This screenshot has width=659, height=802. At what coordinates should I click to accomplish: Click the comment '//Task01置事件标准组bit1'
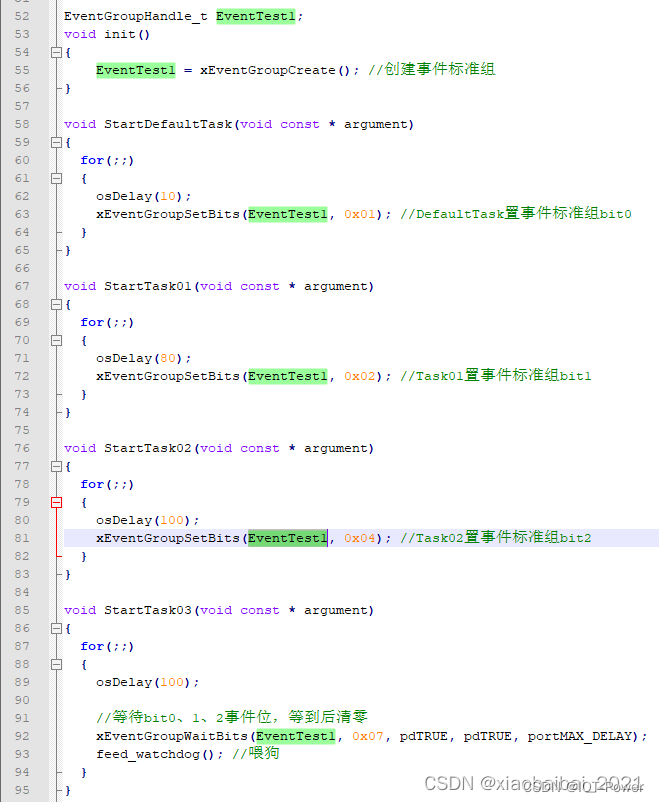pos(496,376)
